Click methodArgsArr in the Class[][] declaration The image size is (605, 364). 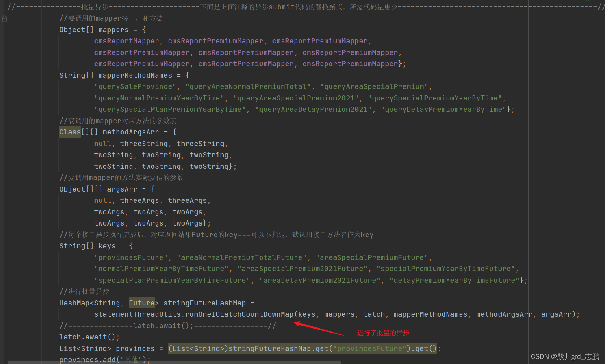point(131,132)
